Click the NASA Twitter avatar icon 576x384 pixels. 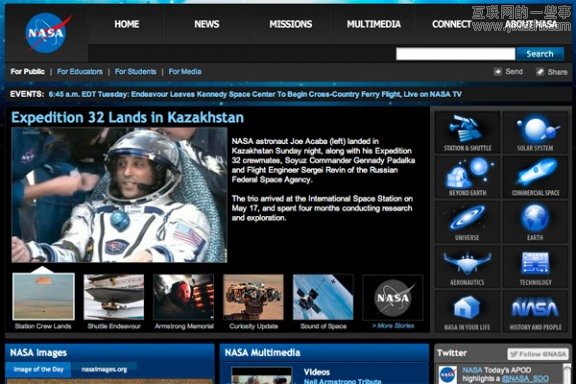(448, 375)
